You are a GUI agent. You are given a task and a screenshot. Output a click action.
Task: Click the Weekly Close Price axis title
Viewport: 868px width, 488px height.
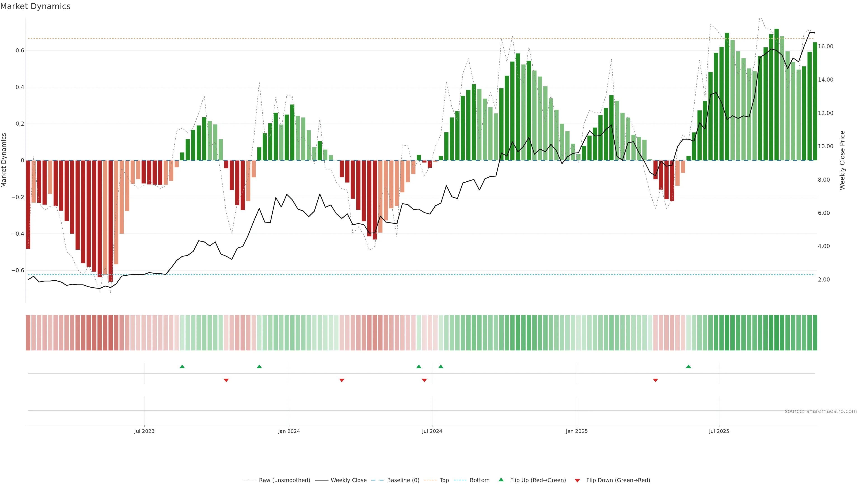pos(842,160)
